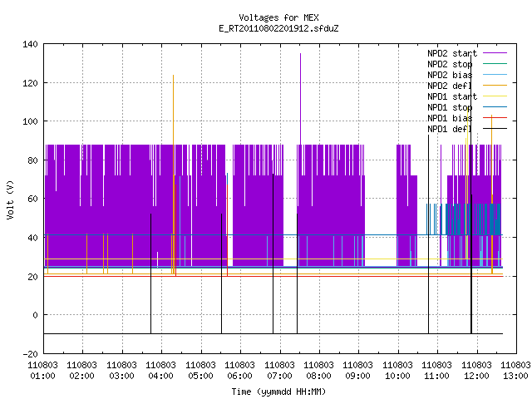The width and height of the screenshot is (532, 399).
Task: Click the 'NPD2 start' legend label
Action: point(452,53)
